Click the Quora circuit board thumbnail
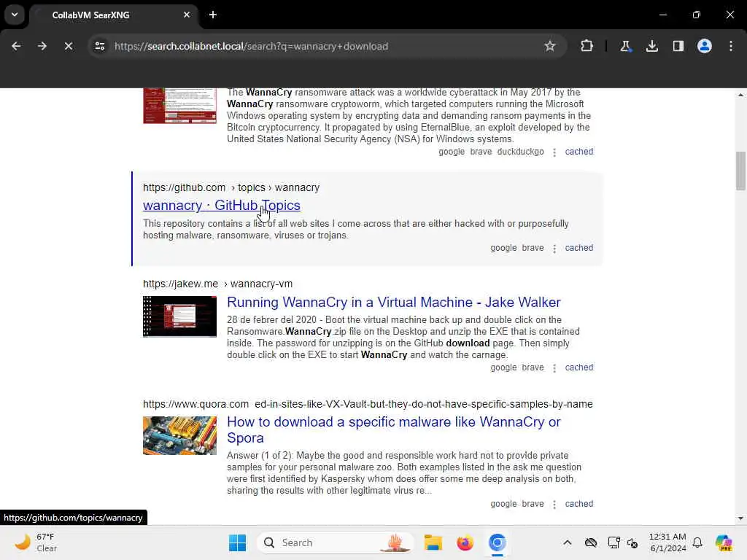The height and width of the screenshot is (560, 747). pyautogui.click(x=179, y=435)
